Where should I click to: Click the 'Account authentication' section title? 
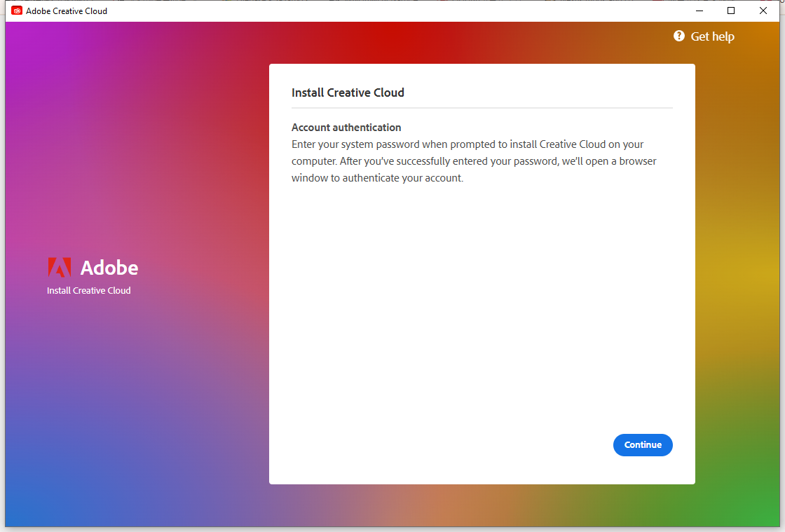[x=346, y=127]
